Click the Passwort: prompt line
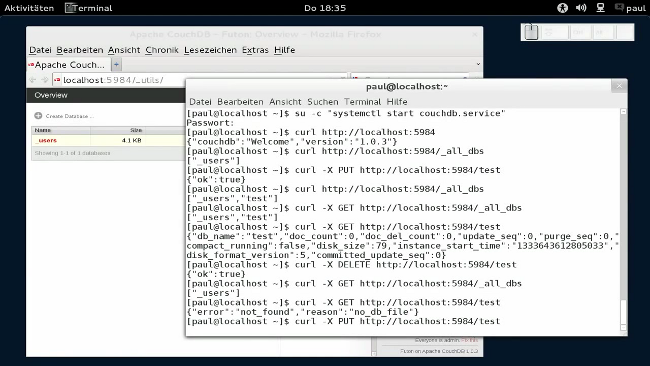This screenshot has width=650, height=366. (x=211, y=123)
